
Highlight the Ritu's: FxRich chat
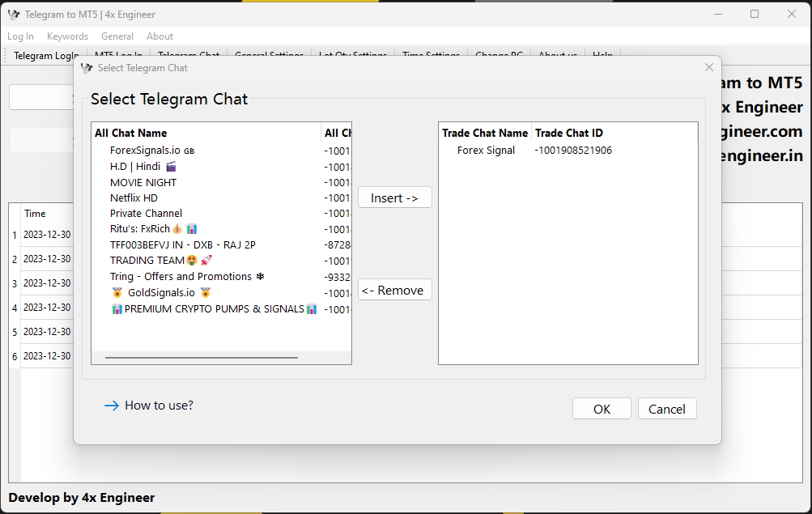[153, 229]
